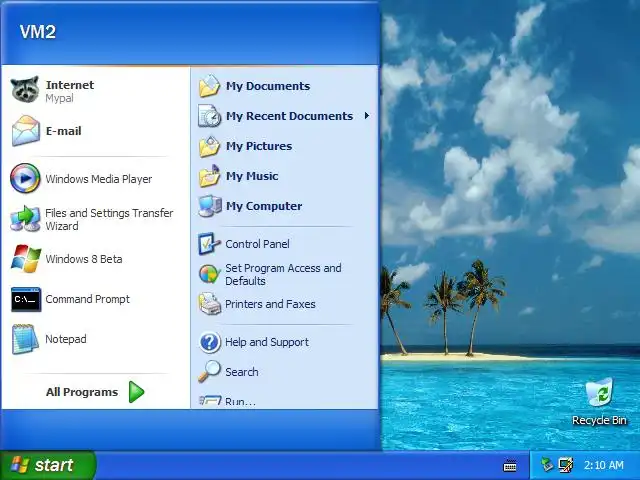Open Control Panel icon

[209, 244]
